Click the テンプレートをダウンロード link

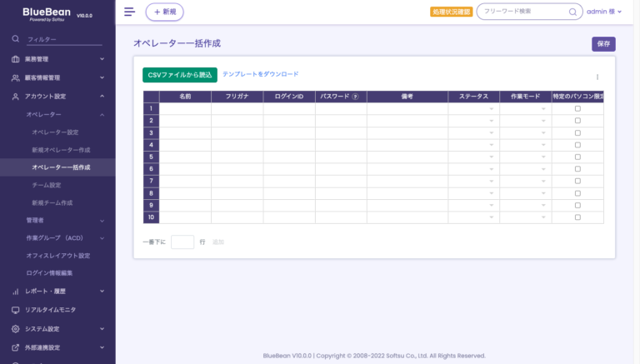260,74
